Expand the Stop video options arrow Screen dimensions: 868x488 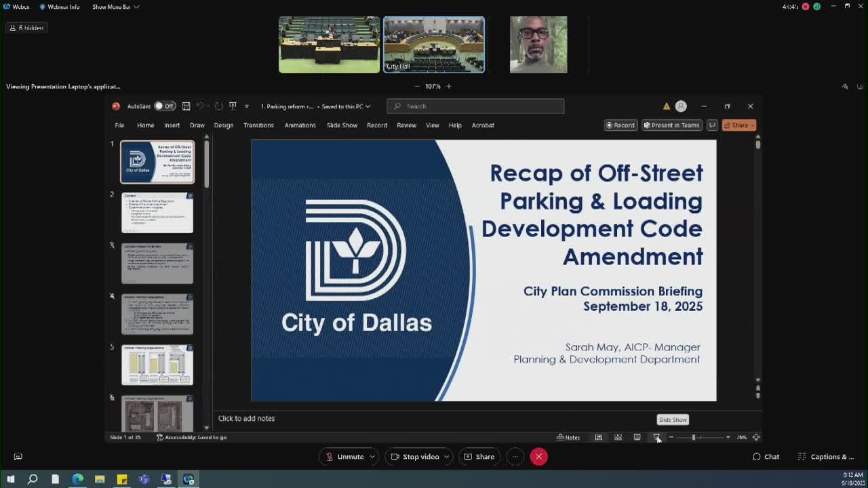447,457
